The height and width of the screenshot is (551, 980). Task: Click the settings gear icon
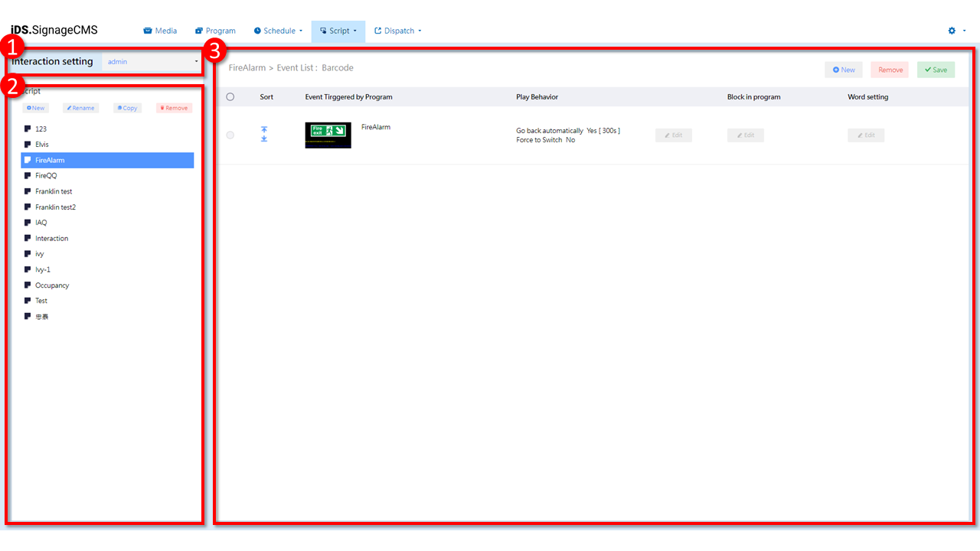coord(952,31)
